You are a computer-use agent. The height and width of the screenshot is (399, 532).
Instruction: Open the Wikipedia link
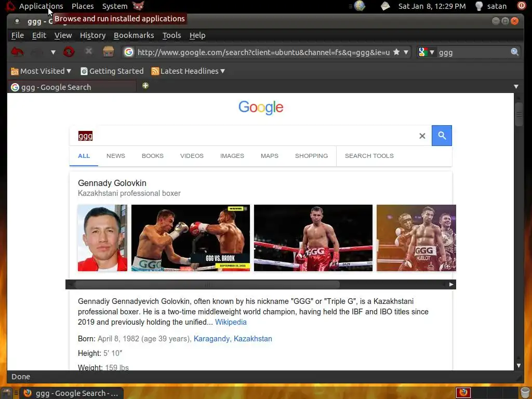point(231,322)
